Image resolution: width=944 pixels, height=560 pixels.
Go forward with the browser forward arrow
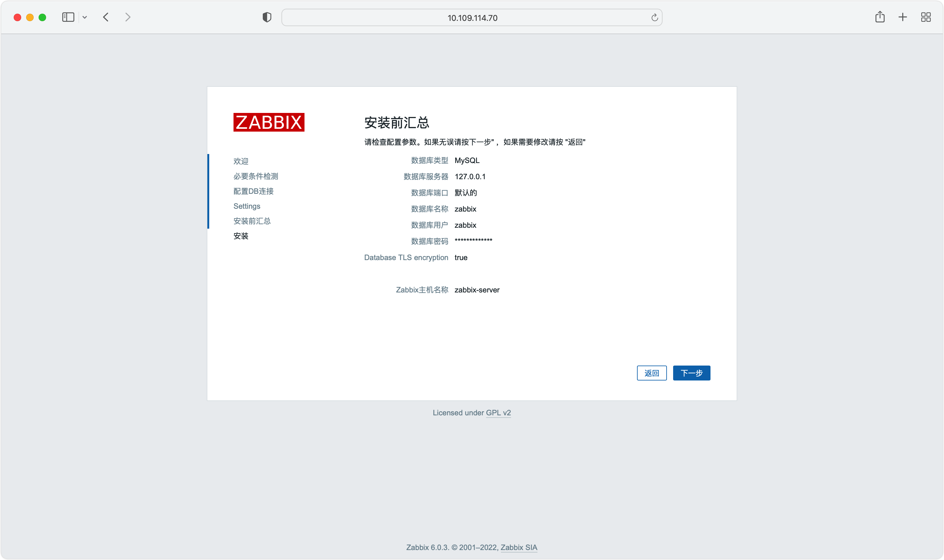pyautogui.click(x=128, y=17)
